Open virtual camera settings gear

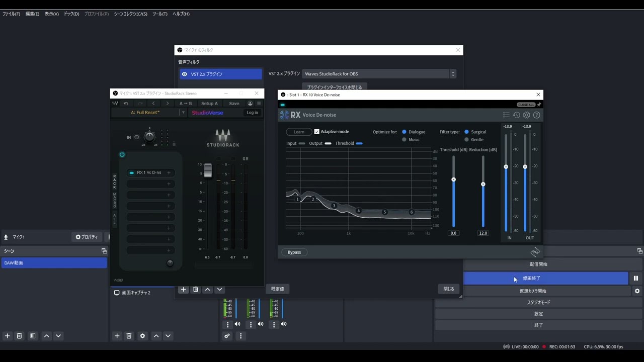637,291
